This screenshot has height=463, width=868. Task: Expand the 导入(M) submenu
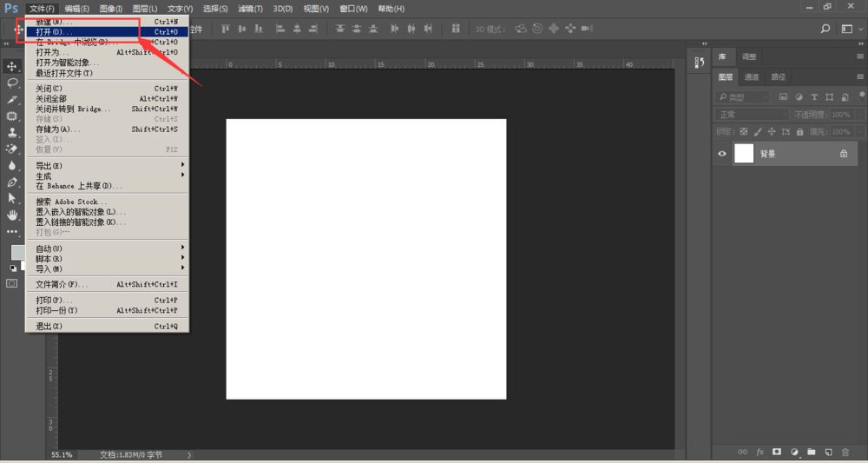(x=106, y=268)
